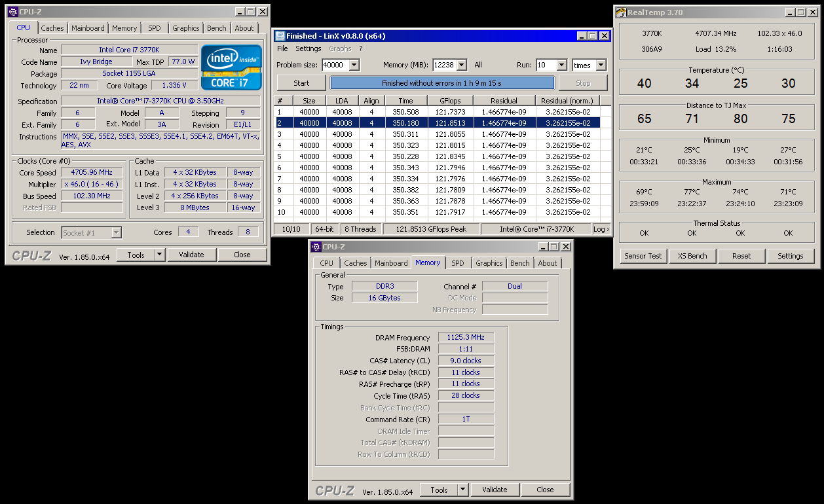Switch to Mainboard tab in CPU-Z CPU window
Image resolution: width=824 pixels, height=504 pixels.
click(x=88, y=28)
